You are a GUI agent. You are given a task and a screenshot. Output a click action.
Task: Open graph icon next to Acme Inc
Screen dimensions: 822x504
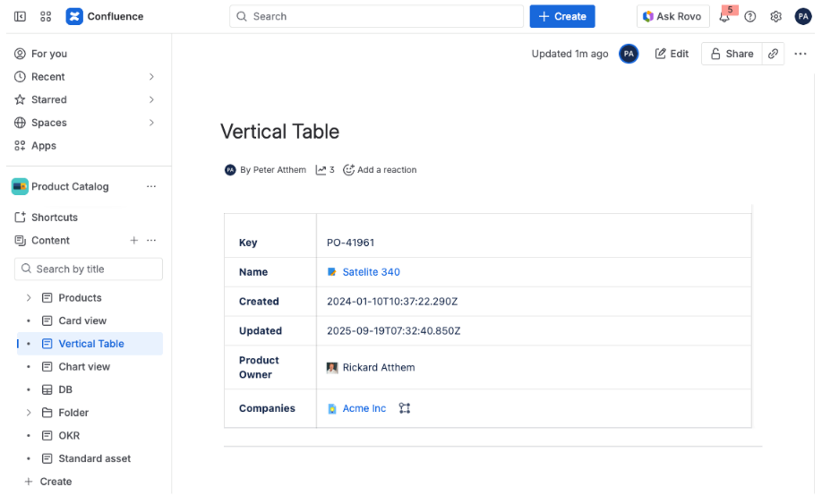[x=404, y=408]
